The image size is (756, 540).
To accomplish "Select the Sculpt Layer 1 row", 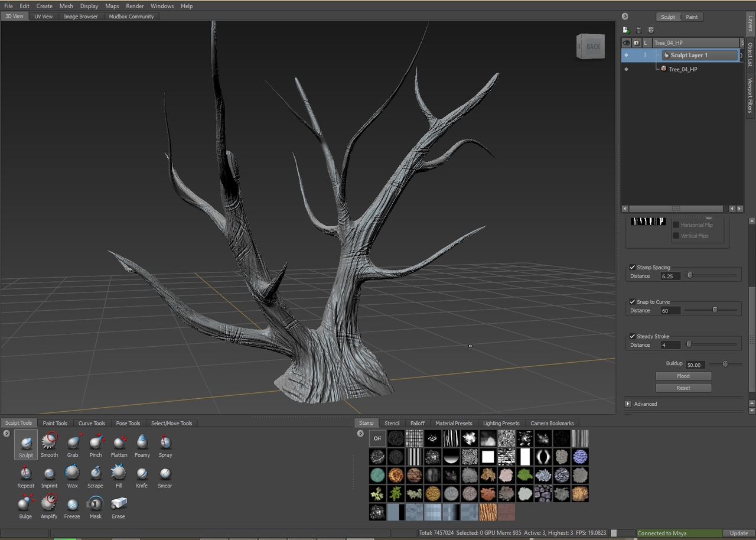I will point(681,55).
